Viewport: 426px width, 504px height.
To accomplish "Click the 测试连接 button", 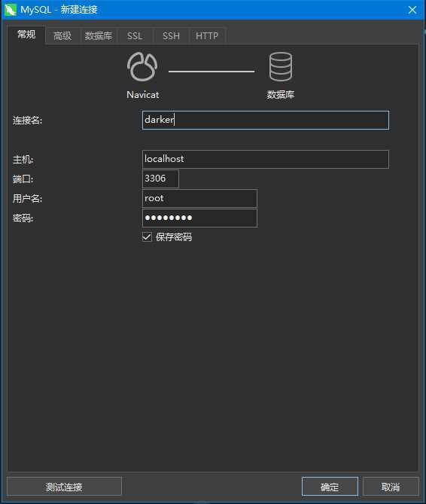I will pyautogui.click(x=64, y=487).
